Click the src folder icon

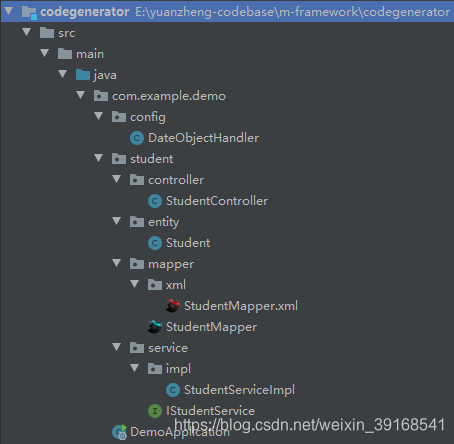tap(47, 33)
